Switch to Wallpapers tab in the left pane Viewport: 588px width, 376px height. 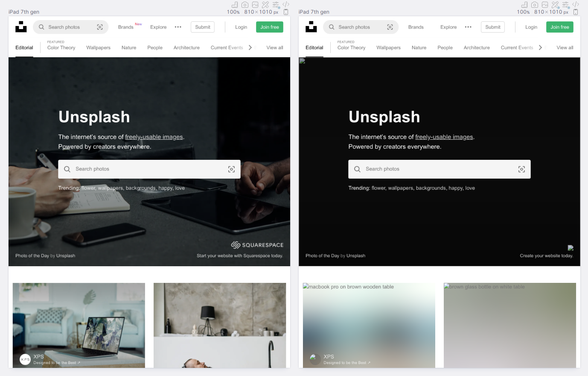click(99, 47)
